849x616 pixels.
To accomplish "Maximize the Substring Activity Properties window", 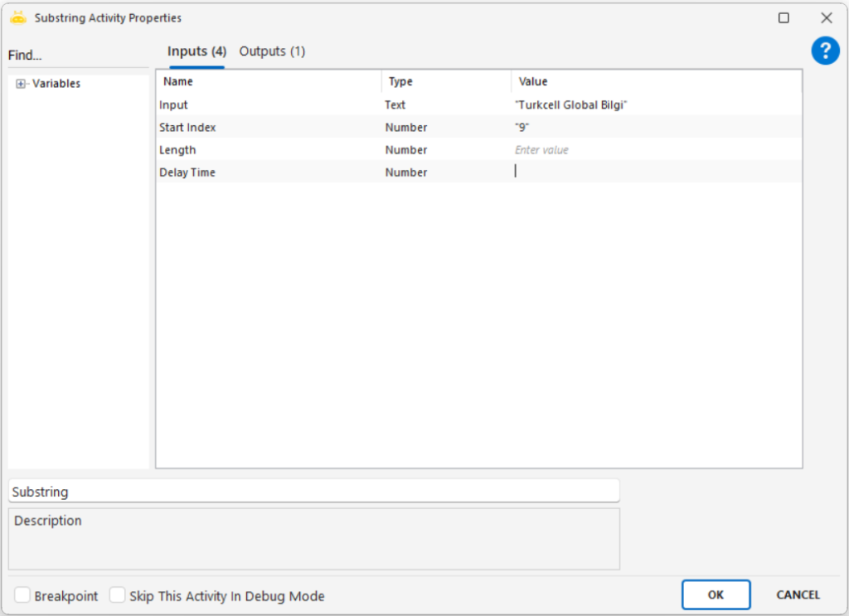I will pos(784,17).
